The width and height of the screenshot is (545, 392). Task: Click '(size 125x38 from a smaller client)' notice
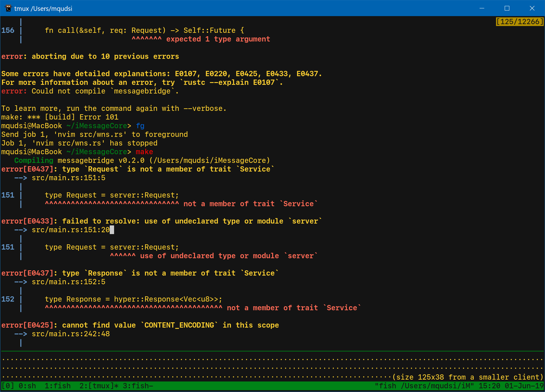(468, 377)
